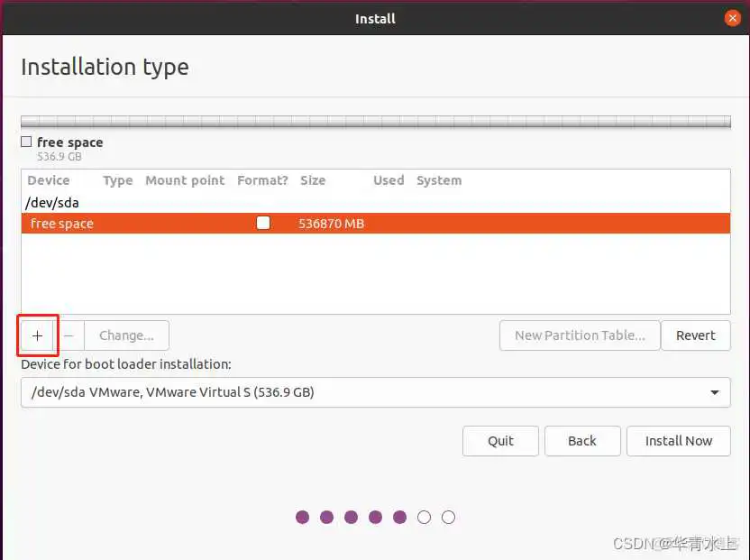Screen dimensions: 750x560
Task: Click the Device column header
Action: (51, 180)
